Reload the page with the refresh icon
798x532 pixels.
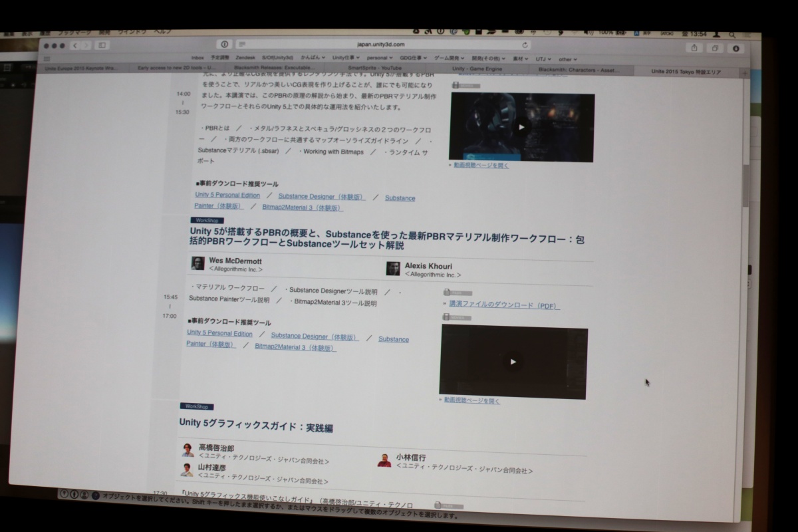point(525,45)
